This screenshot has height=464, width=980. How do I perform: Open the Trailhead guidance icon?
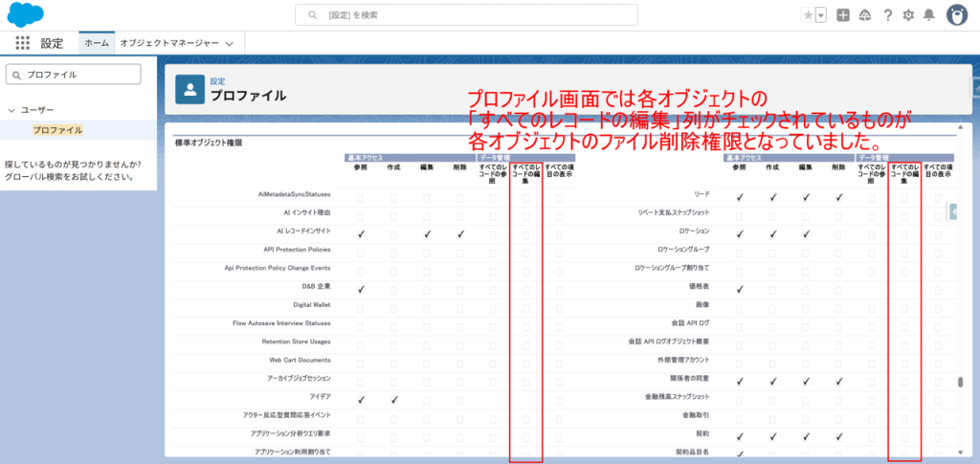click(x=865, y=15)
